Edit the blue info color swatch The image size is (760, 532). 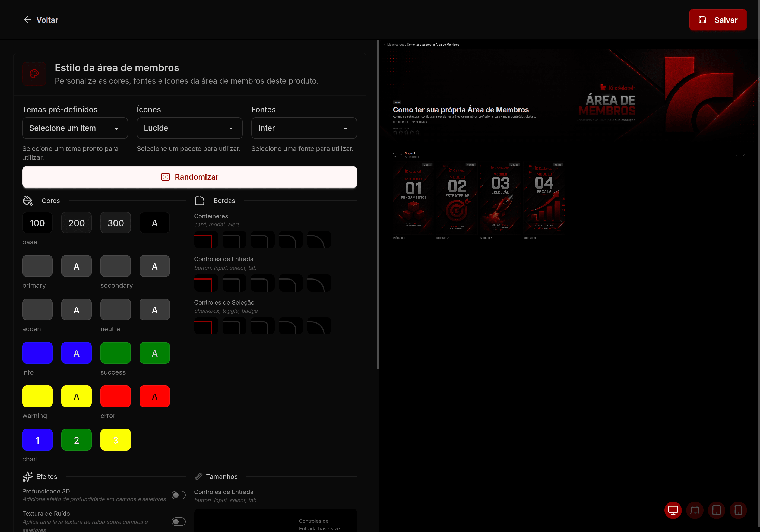coord(37,353)
